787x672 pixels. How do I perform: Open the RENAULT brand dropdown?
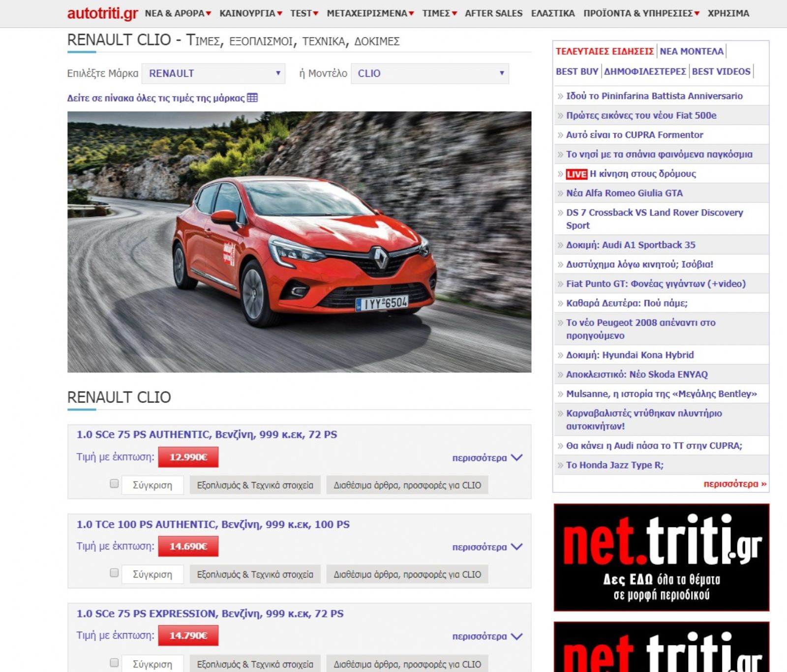click(x=213, y=73)
